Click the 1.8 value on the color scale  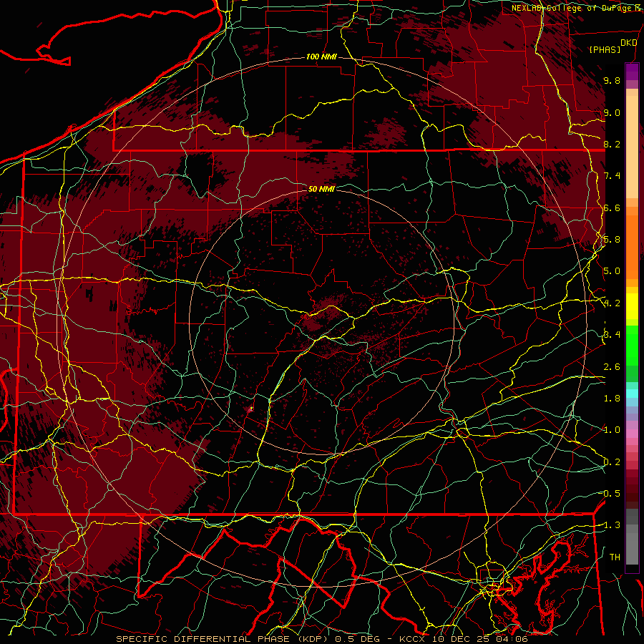pyautogui.click(x=612, y=399)
